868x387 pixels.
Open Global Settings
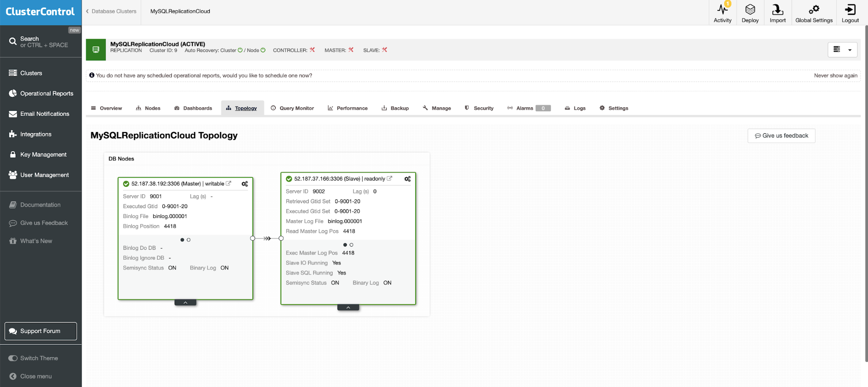click(x=814, y=13)
